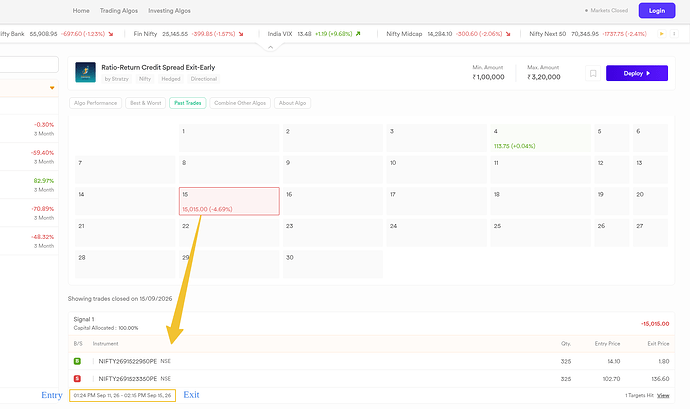The width and height of the screenshot is (690, 409).
Task: Click the Stratzy author tag
Action: click(117, 79)
